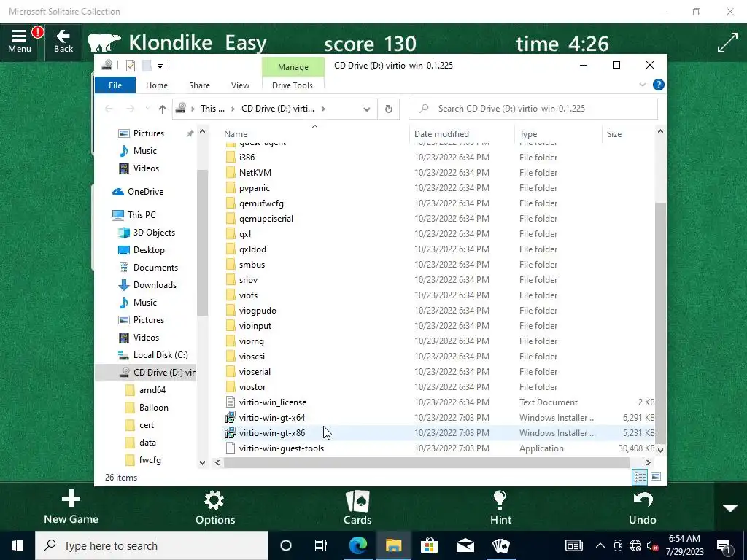Viewport: 747px width, 560px height.
Task: Open the Drive Tools tab
Action: (293, 85)
